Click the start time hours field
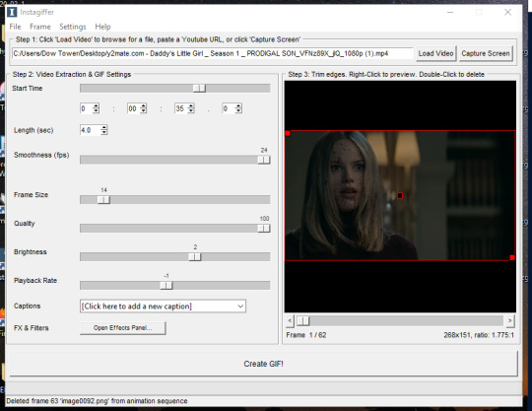The width and height of the screenshot is (532, 411). click(86, 108)
